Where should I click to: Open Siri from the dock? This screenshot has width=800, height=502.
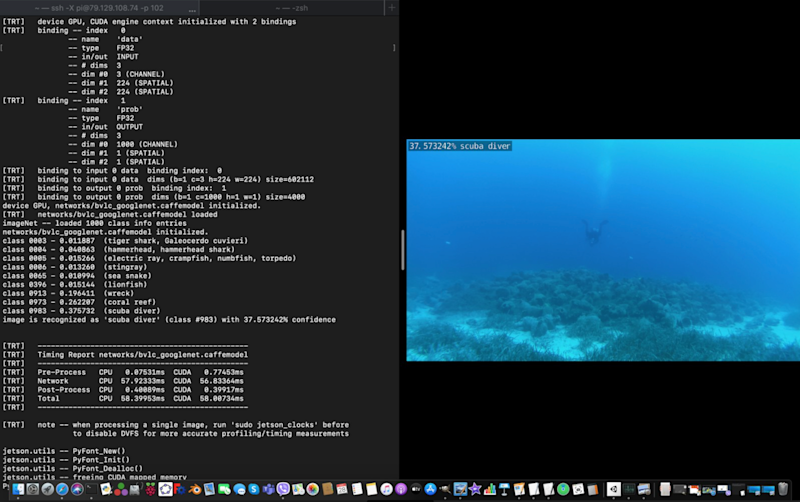pos(77,490)
